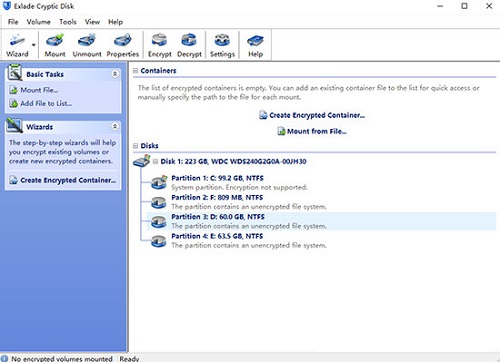Image resolution: width=500 pixels, height=362 pixels.
Task: Click the Mount toolbar icon
Action: 55,45
